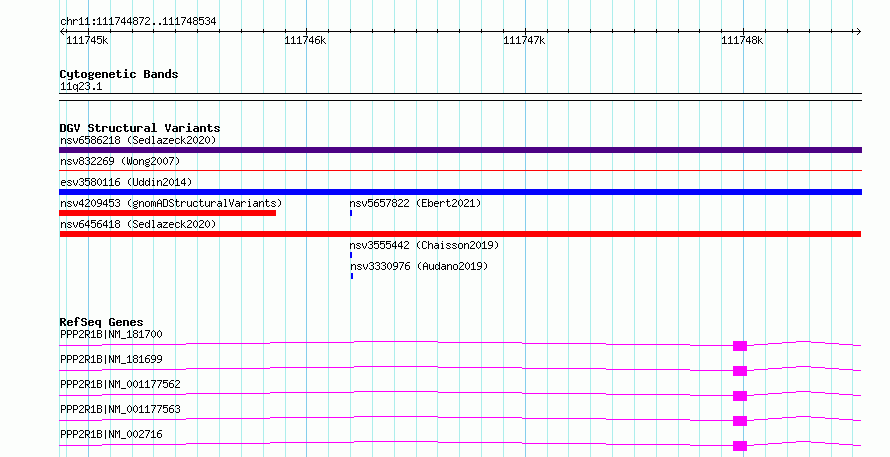Click the nsv3330976 (Audano2019) label
Screen dimensions: 890x457
419,266
